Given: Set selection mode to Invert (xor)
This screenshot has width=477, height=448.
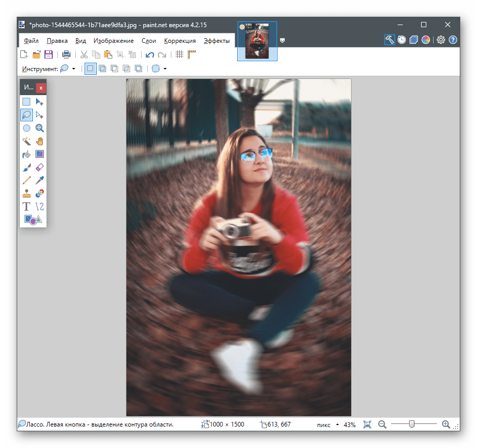Looking at the screenshot, I should tap(138, 69).
